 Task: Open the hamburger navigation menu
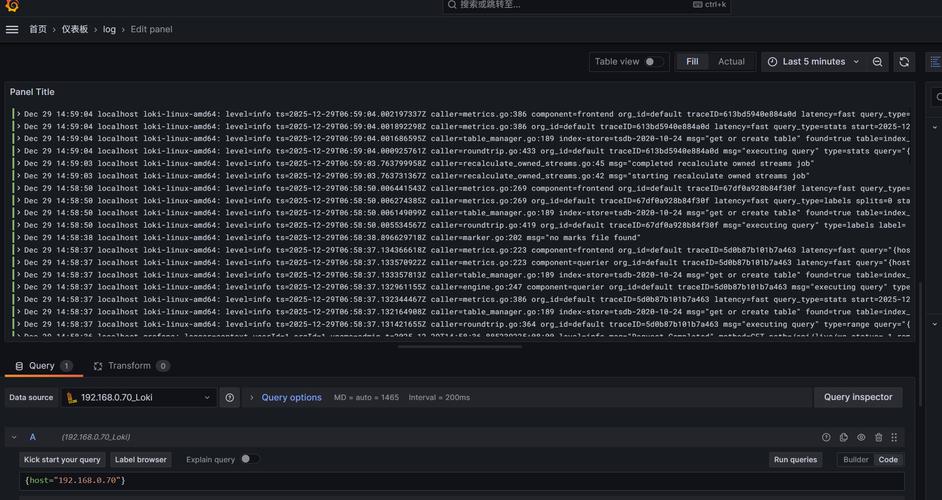(x=12, y=29)
